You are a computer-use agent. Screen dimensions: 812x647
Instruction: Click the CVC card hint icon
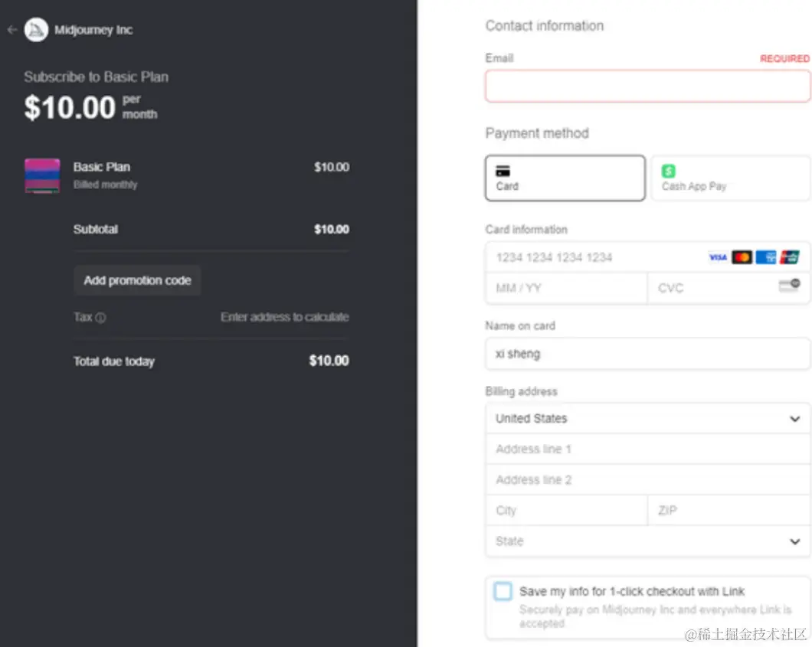tap(789, 286)
